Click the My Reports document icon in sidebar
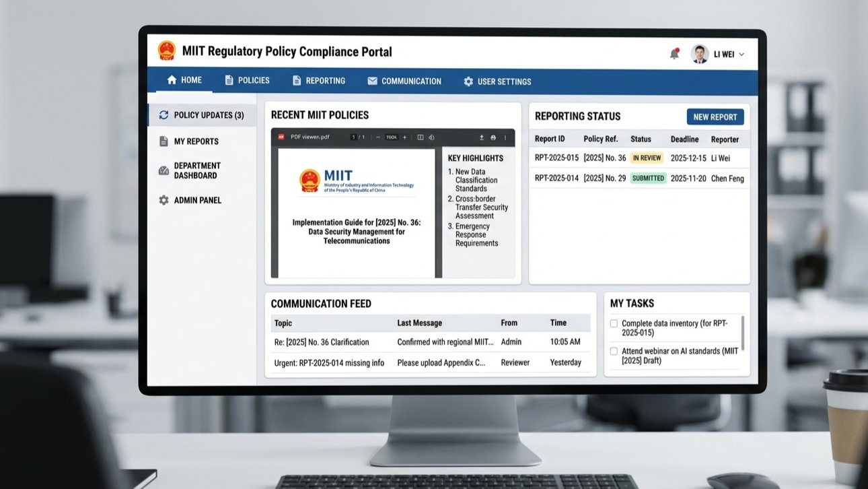This screenshot has width=868, height=489. click(164, 141)
